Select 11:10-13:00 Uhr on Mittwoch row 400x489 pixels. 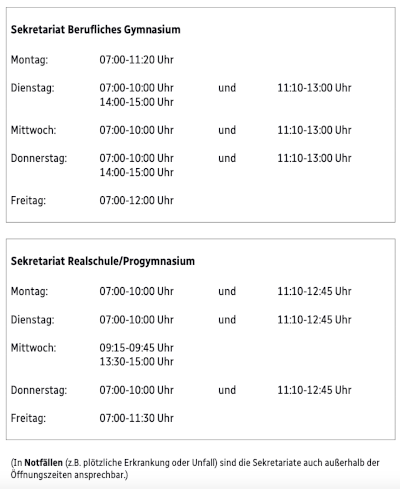pos(314,130)
